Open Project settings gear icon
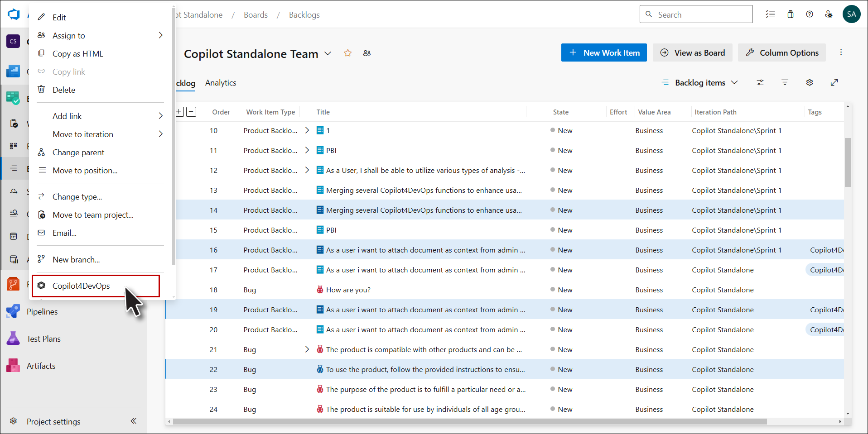This screenshot has width=868, height=434. click(x=14, y=421)
